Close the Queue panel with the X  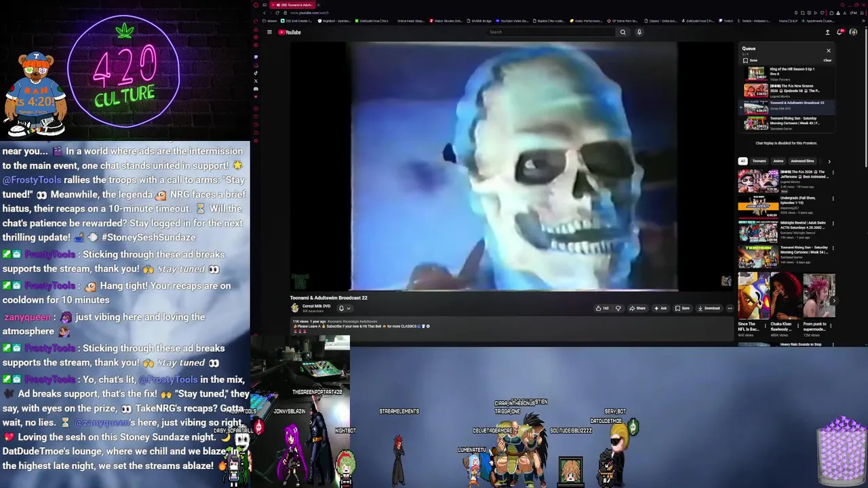click(828, 50)
